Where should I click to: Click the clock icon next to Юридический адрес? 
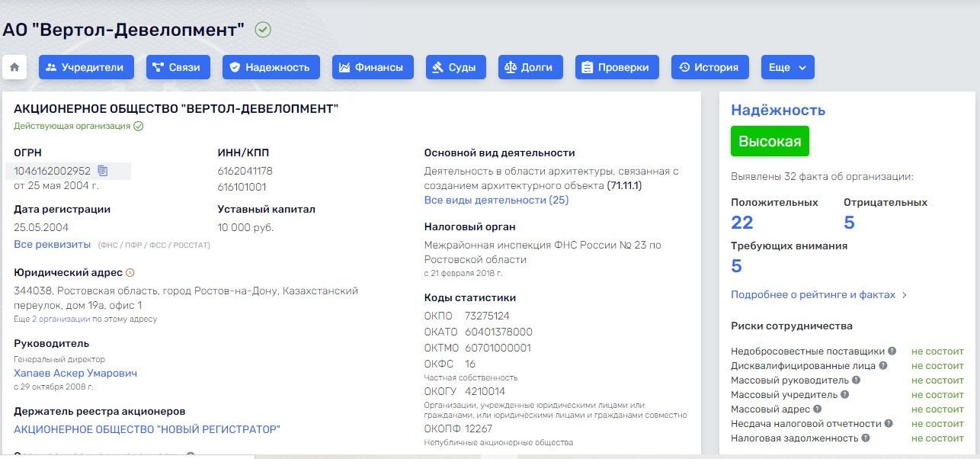130,272
